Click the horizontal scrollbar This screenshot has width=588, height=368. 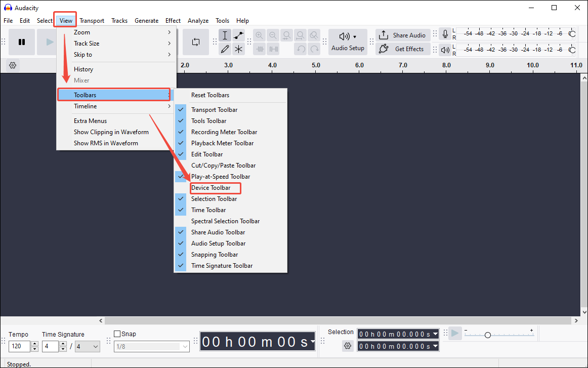tap(338, 321)
